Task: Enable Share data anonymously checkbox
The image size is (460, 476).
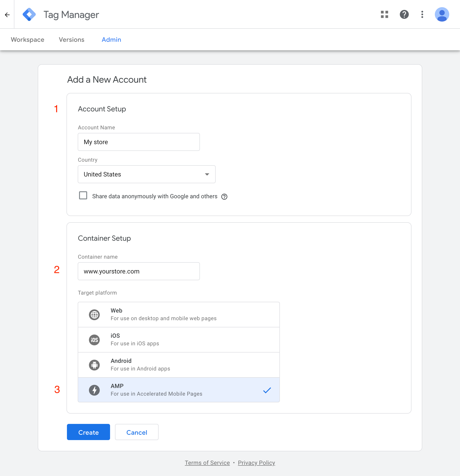Action: click(x=83, y=196)
